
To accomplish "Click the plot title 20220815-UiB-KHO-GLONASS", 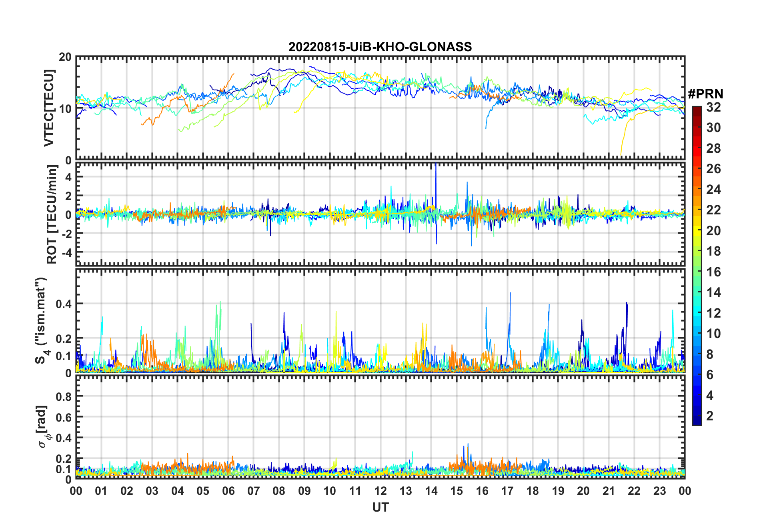I will [x=380, y=47].
